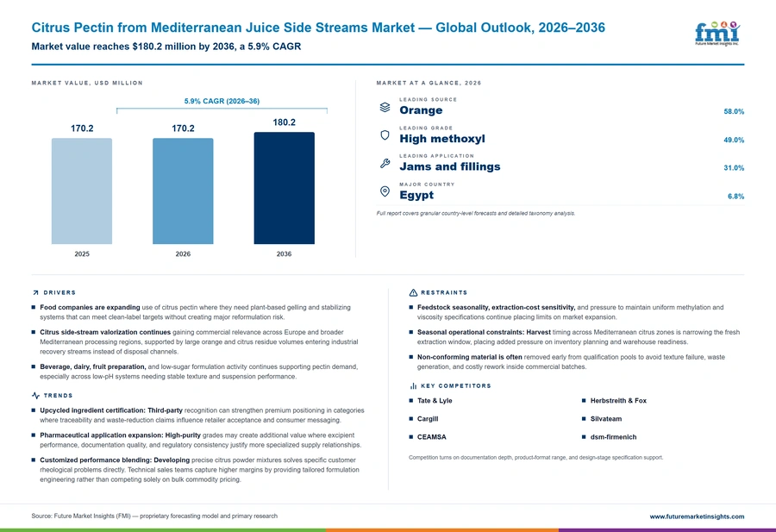Click the wrench icon beside Jams and fillings
The width and height of the screenshot is (776, 532).
pyautogui.click(x=385, y=163)
